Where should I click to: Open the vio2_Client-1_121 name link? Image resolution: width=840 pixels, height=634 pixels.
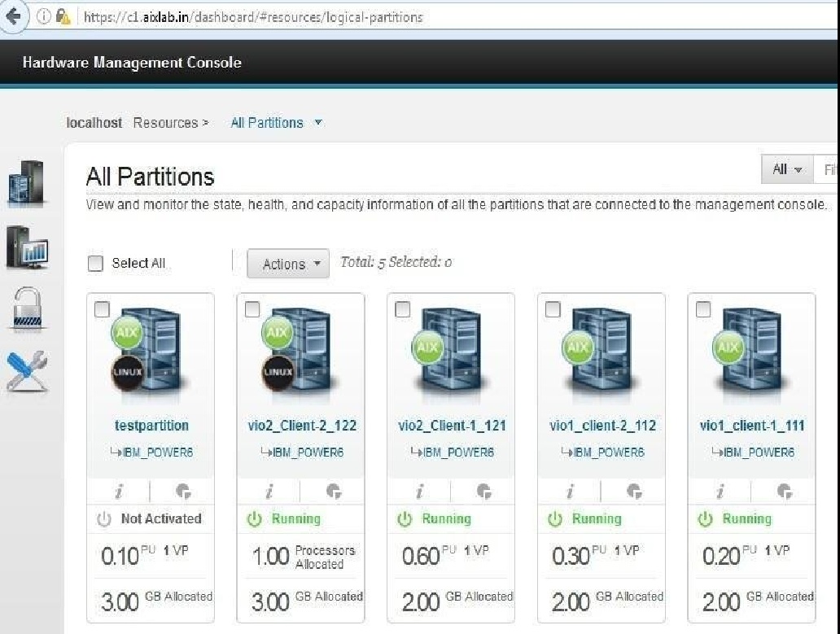452,426
